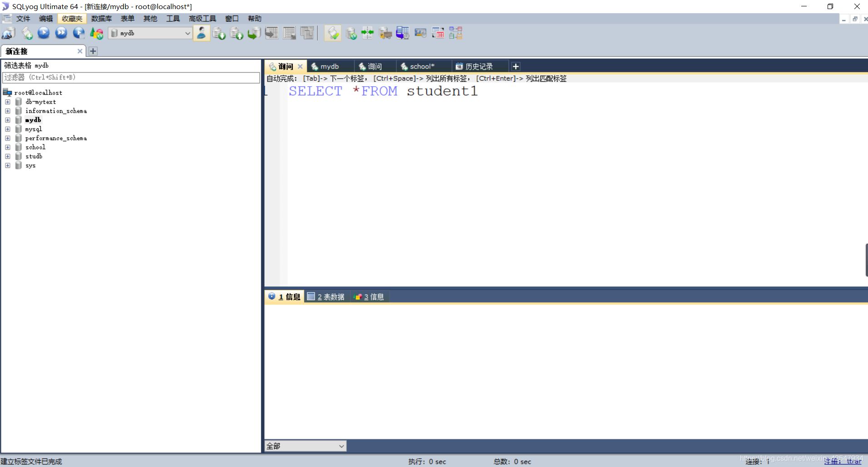Switch to the second 询问 tab

[x=375, y=66]
